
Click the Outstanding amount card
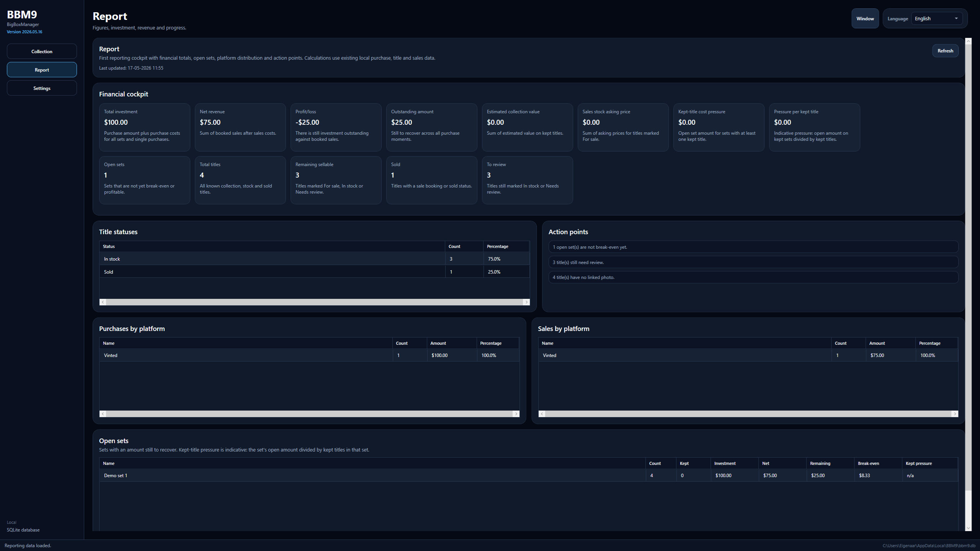[x=432, y=127]
